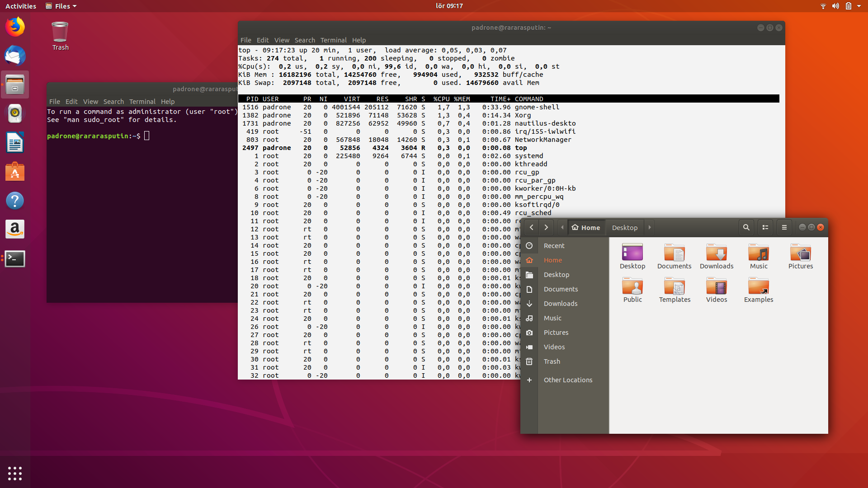Image resolution: width=868 pixels, height=488 pixels.
Task: Open the Files app menu in top bar
Action: (x=61, y=6)
